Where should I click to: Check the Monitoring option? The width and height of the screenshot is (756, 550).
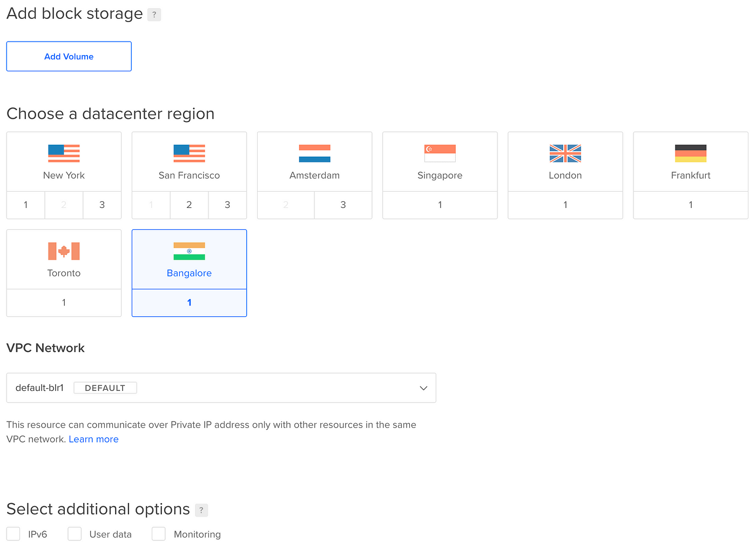159,534
